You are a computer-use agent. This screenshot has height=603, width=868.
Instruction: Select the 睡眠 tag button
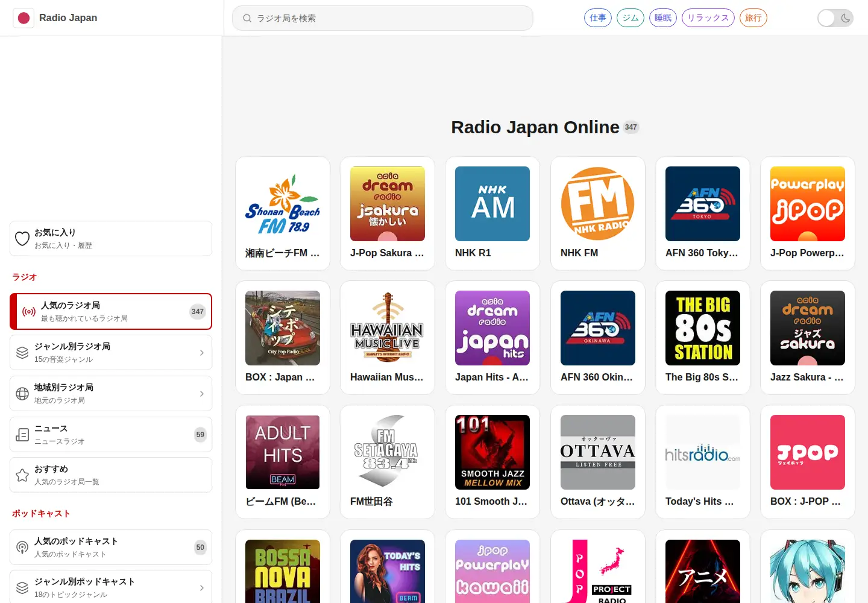point(663,18)
